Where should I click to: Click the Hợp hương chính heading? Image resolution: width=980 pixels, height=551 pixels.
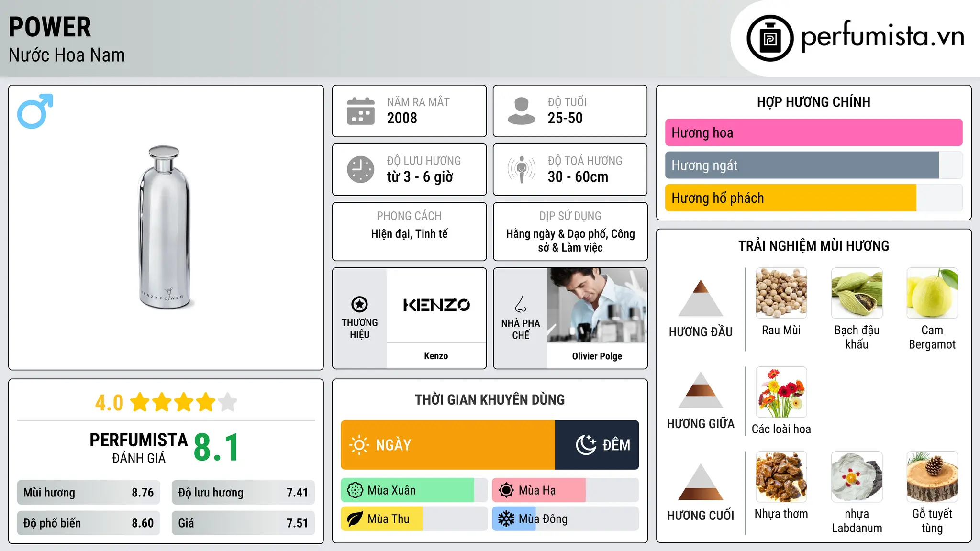click(x=813, y=102)
